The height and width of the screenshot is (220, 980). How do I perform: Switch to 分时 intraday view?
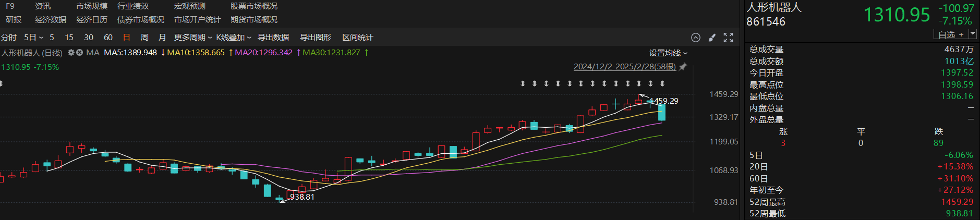[x=9, y=38]
